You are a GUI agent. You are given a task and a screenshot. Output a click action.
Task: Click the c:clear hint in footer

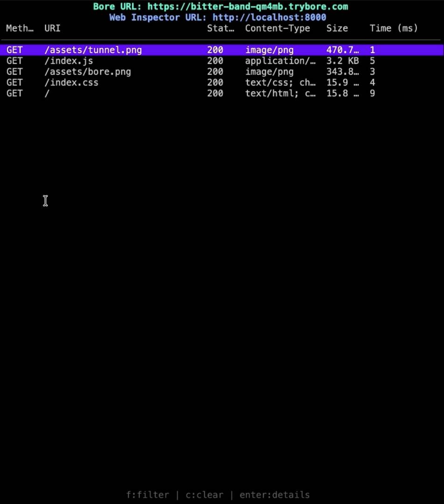[204, 495]
